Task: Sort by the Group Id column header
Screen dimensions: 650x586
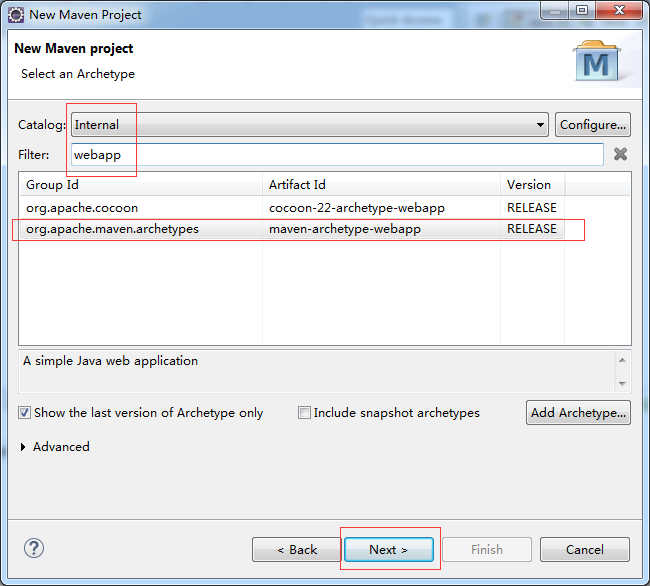Action: (141, 184)
